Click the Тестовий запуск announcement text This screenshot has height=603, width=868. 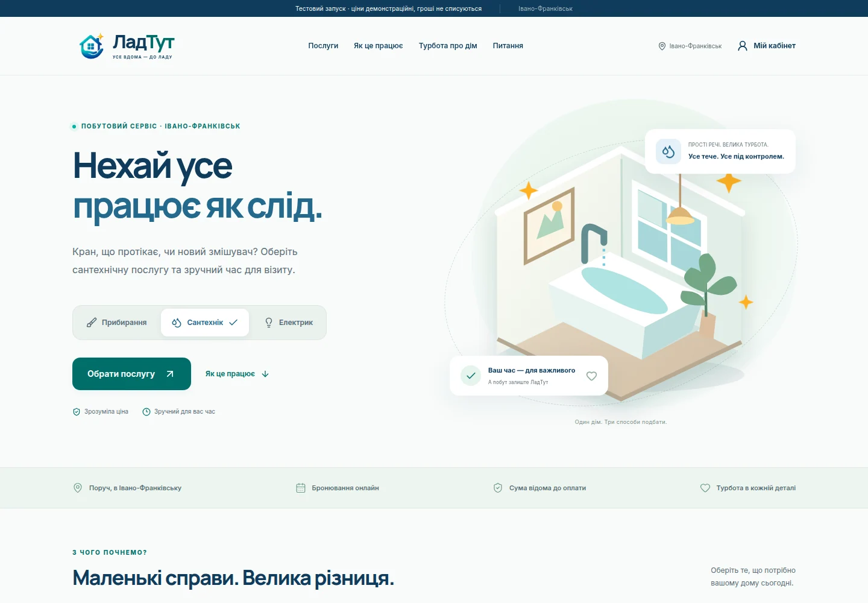coord(388,8)
